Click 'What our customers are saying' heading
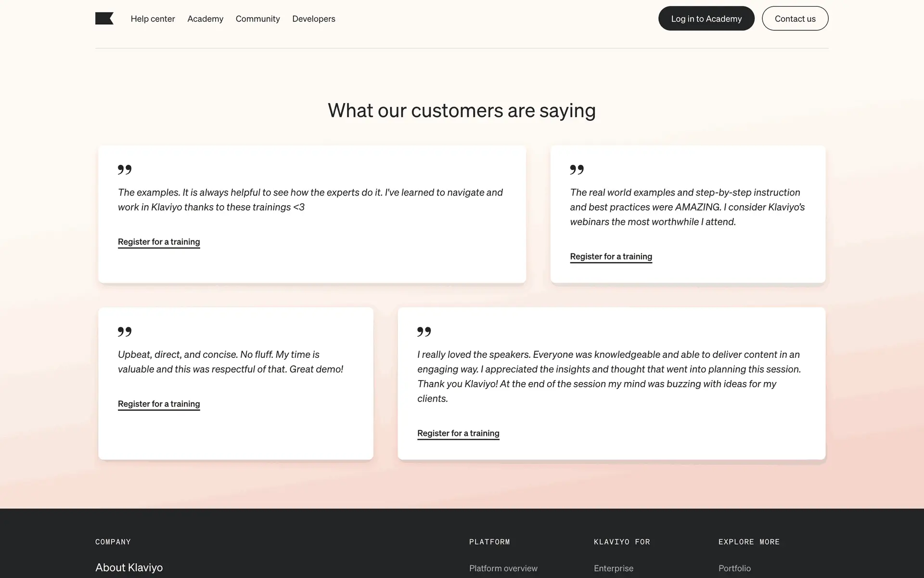This screenshot has height=578, width=924. [462, 110]
